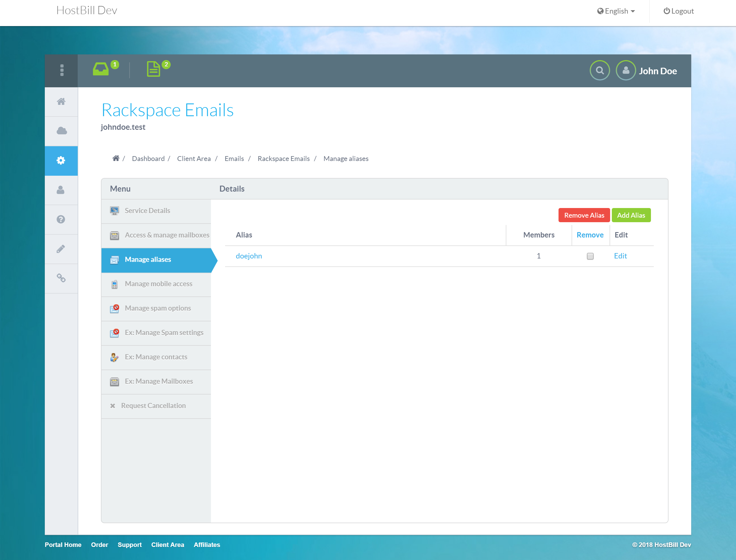Image resolution: width=736 pixels, height=560 pixels.
Task: Click footer Order link
Action: [x=100, y=545]
